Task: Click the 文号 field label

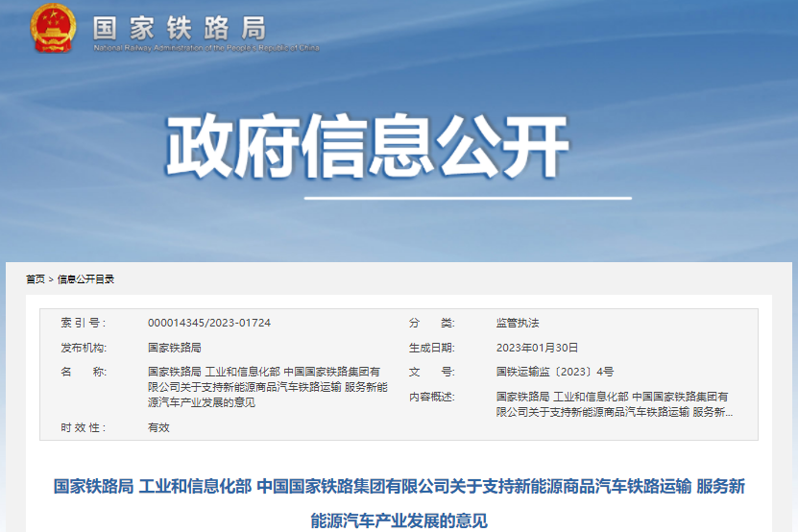Action: click(x=431, y=371)
